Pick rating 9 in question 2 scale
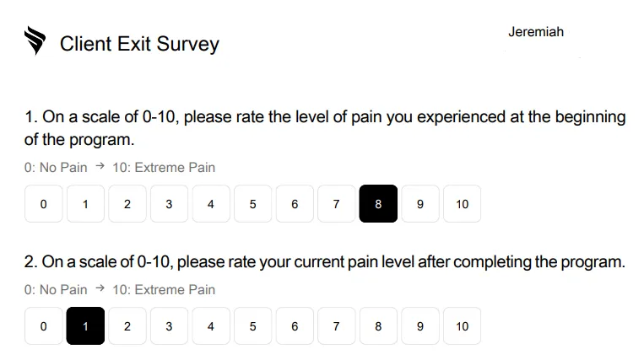Viewport: 644px width, 360px height. [420, 326]
